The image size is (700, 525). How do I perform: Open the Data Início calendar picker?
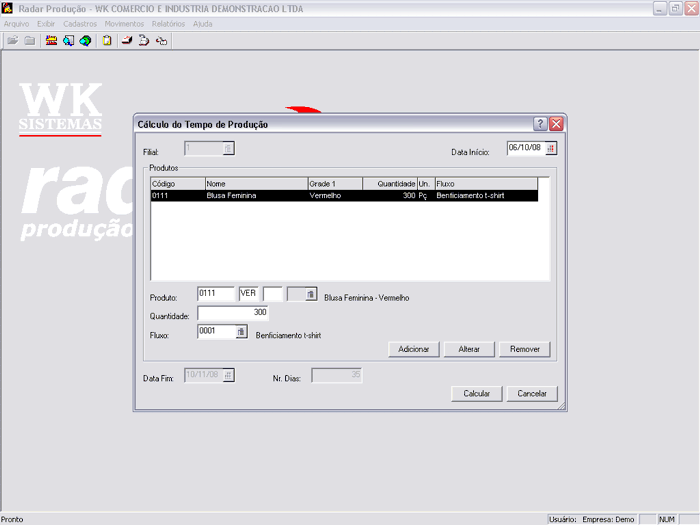(551, 148)
